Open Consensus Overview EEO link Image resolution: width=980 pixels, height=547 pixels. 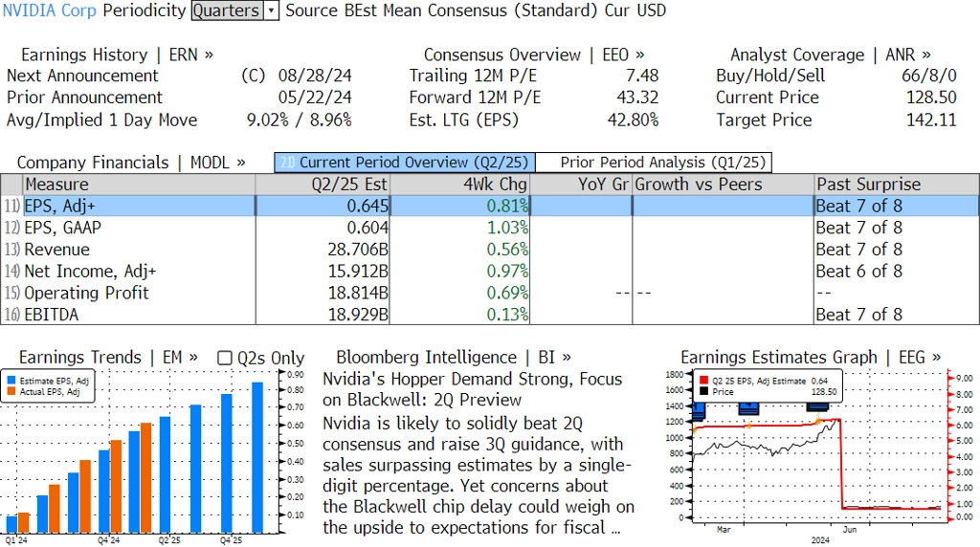point(534,55)
